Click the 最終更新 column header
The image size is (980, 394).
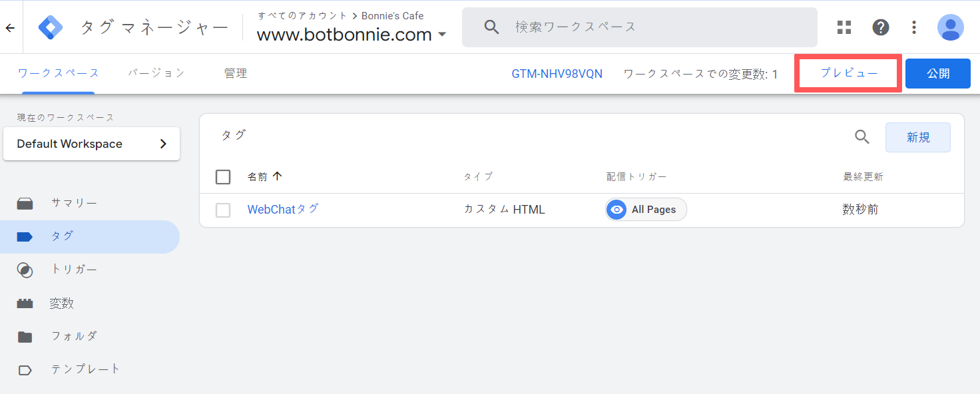863,176
